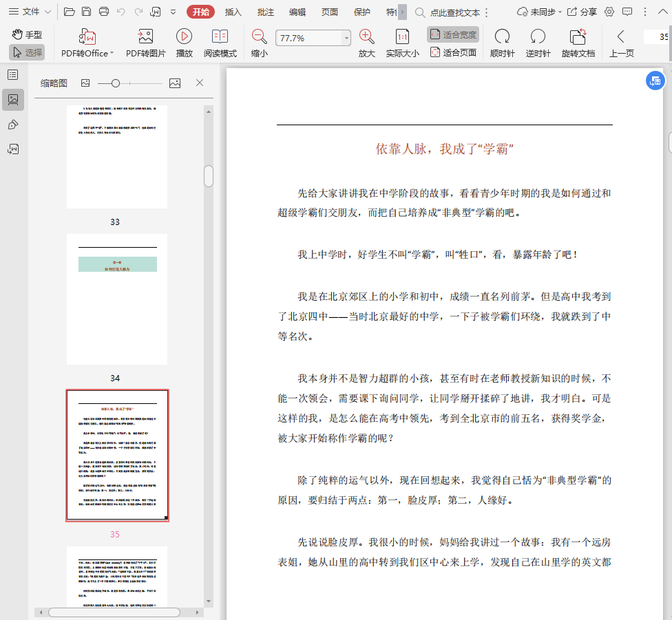Start slideshow with 播放 icon

tap(184, 37)
